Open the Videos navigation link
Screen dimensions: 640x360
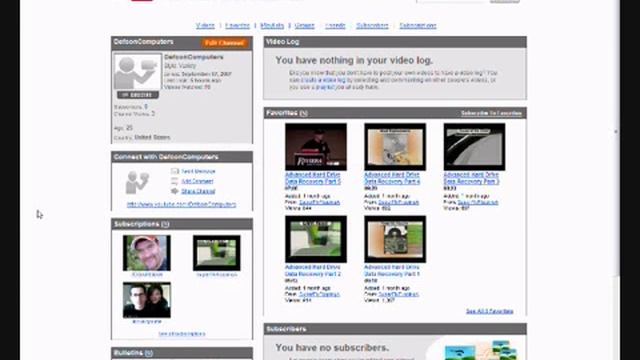(205, 26)
